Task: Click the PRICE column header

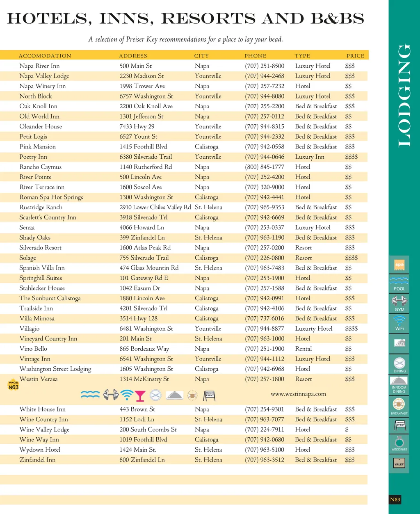Action: (x=355, y=56)
